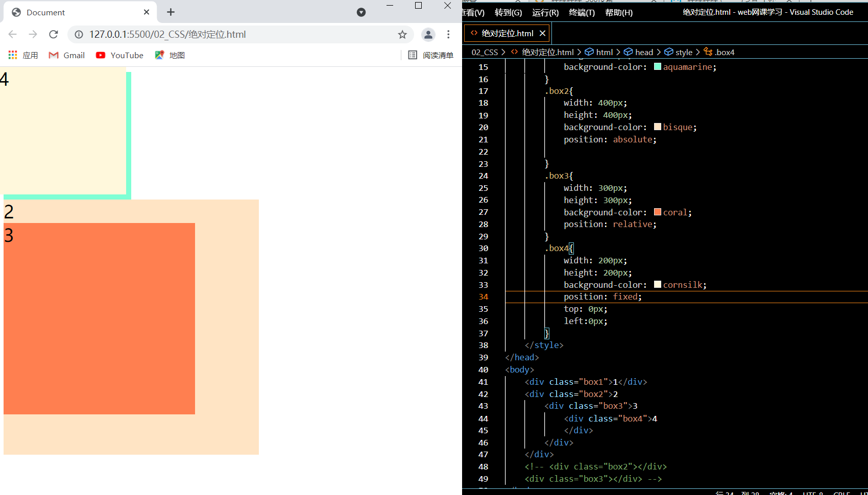
Task: Click the div class box4 line
Action: [610, 418]
